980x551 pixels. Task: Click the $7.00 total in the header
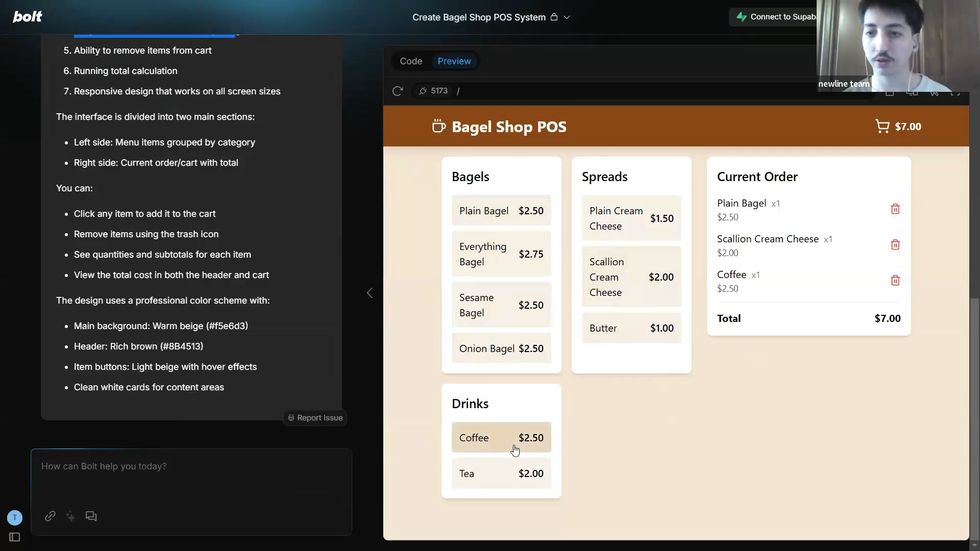pos(908,127)
